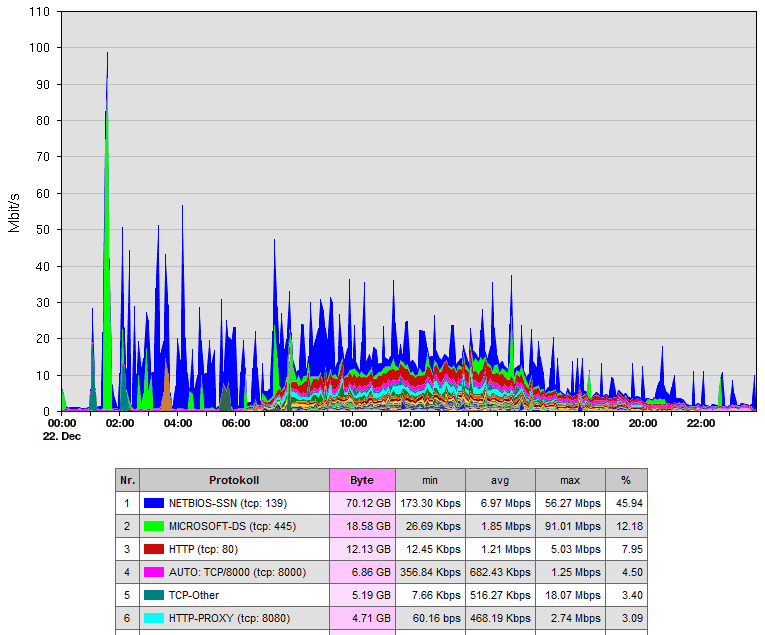Viewport: 765px width, 635px height.
Task: Click the HTTP-PROXY (tcp: 8080) protocol name
Action: (231, 618)
